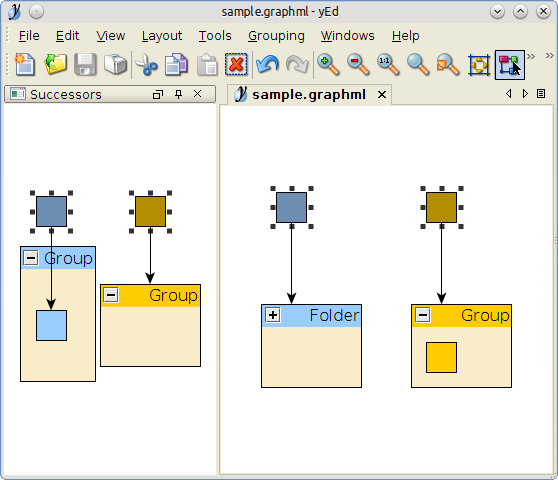The width and height of the screenshot is (558, 480).
Task: Toggle the highlighted layout toolbar button
Action: [x=510, y=65]
